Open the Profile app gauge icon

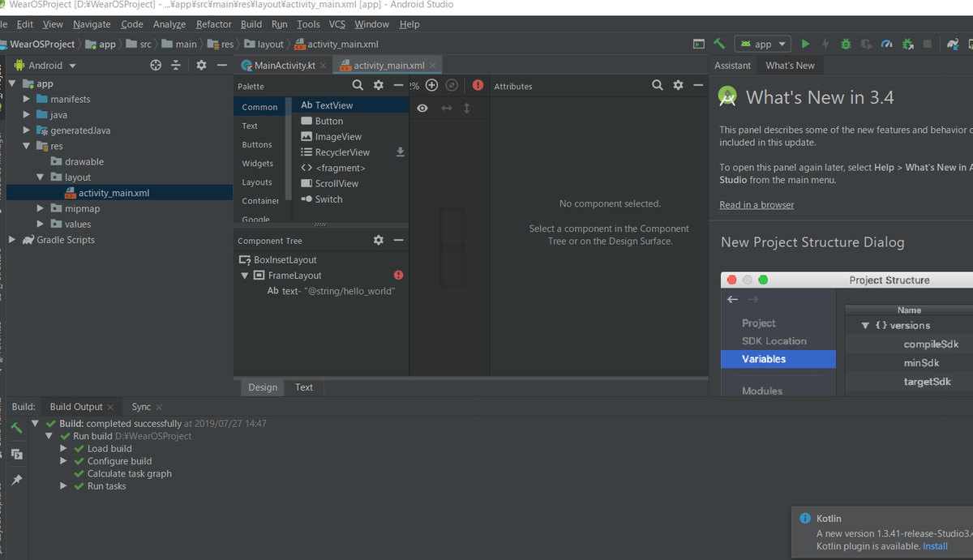pos(887,44)
